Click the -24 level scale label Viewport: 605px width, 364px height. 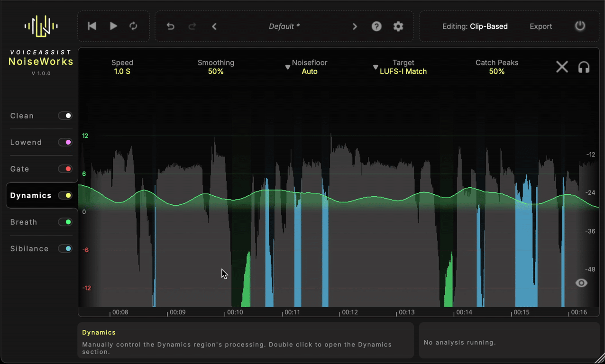pos(590,192)
